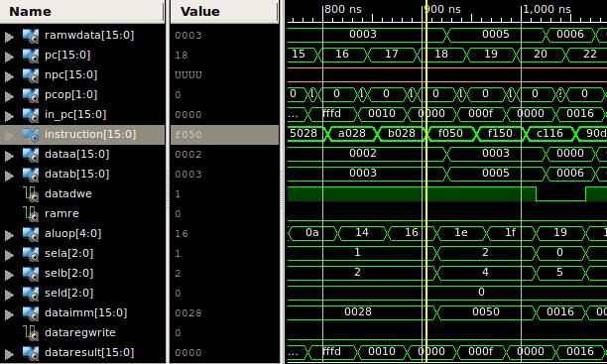Click the 800 ns time ruler mark
This screenshot has width=607, height=364.
click(x=342, y=9)
